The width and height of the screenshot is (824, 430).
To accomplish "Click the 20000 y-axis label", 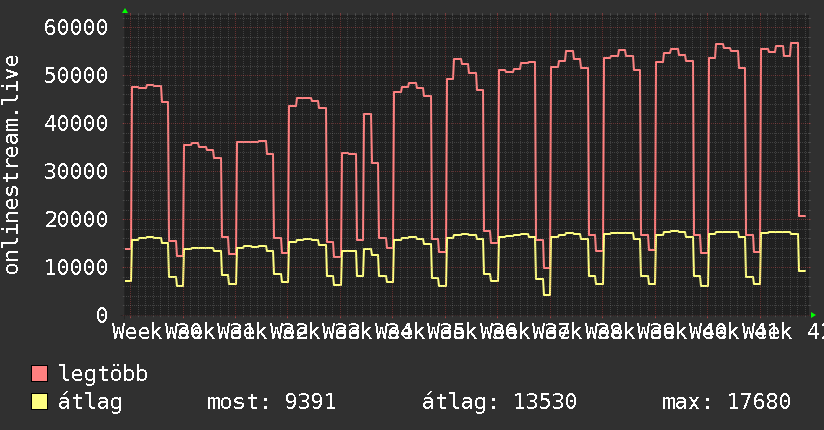I will click(x=76, y=220).
